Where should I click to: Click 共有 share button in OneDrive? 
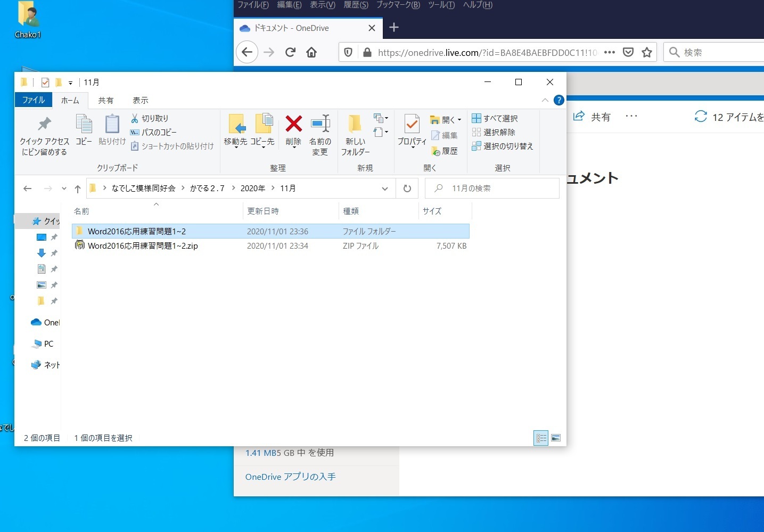coord(592,117)
